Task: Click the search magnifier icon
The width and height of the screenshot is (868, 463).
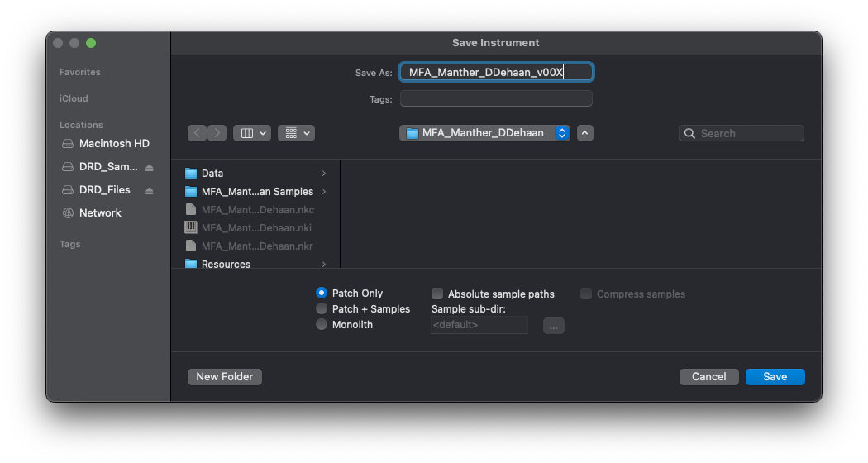Action: (690, 133)
